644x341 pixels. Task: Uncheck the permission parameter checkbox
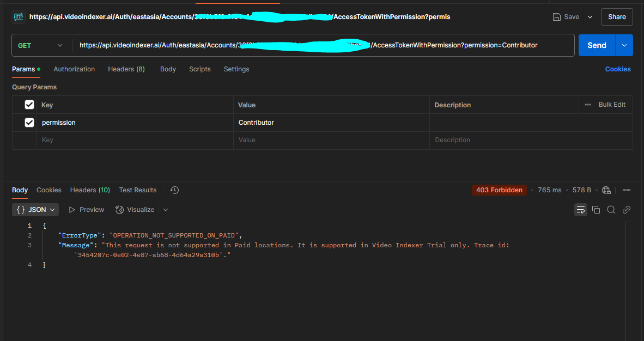coord(29,123)
